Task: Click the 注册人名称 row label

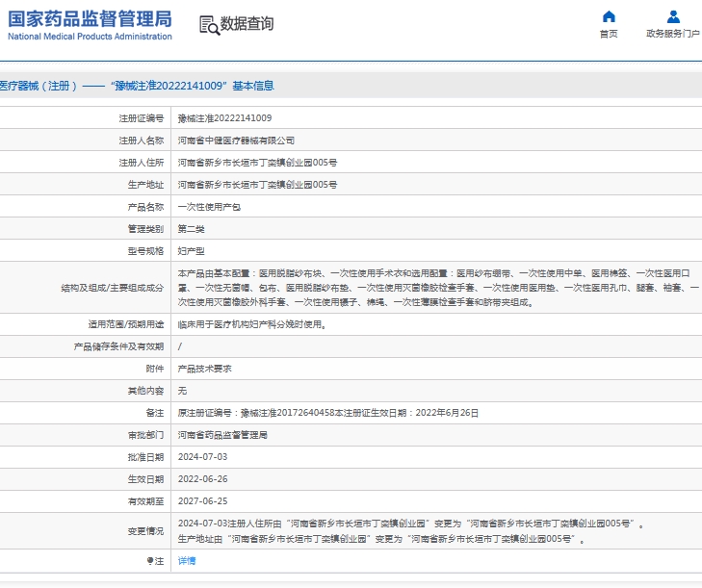Action: (x=142, y=141)
